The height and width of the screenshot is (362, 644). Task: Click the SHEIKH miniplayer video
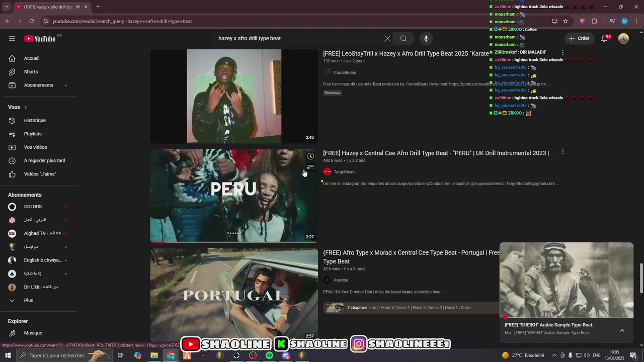click(x=567, y=280)
